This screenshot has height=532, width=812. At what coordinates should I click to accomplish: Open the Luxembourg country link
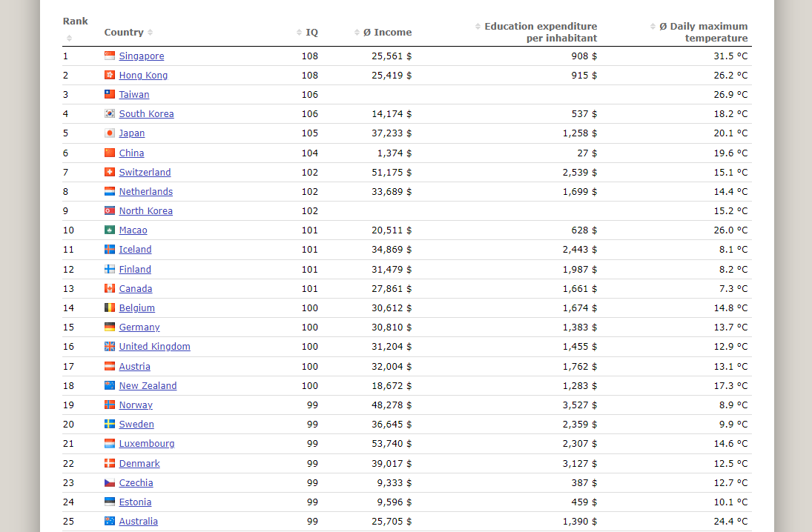click(147, 444)
